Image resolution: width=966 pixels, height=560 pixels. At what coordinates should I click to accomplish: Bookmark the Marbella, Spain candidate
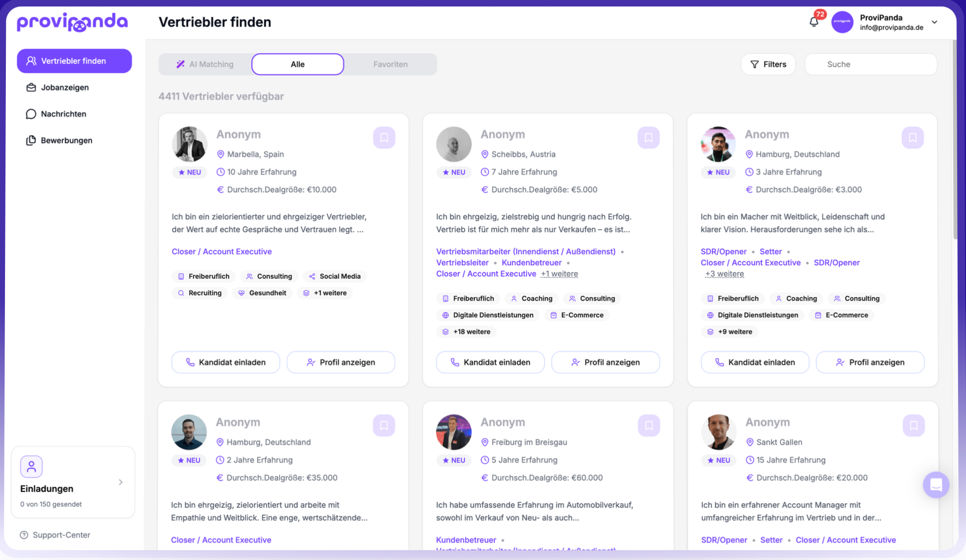click(x=384, y=137)
